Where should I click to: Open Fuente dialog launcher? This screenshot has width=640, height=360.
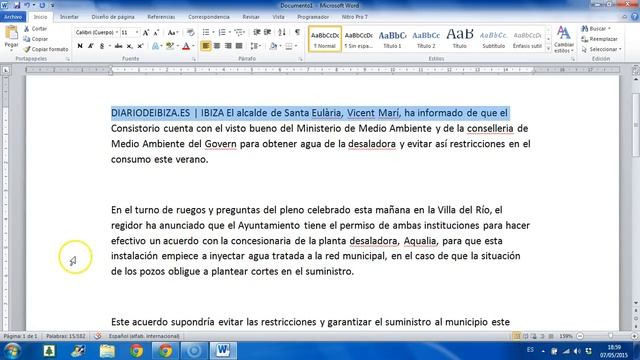tap(193, 59)
